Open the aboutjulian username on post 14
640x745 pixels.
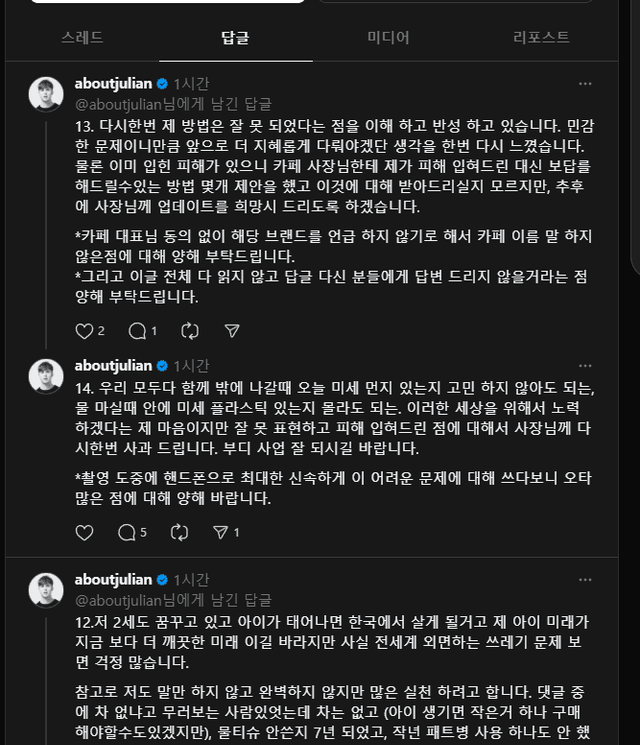pyautogui.click(x=113, y=365)
